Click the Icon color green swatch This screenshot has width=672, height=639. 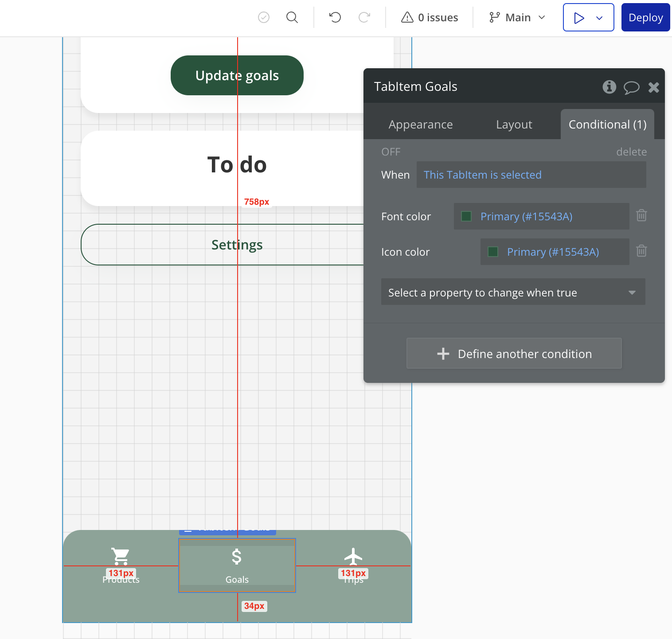(x=493, y=252)
